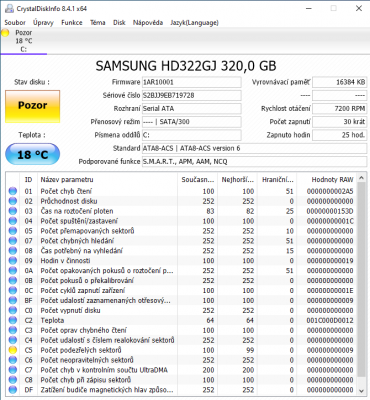The image size is (370, 400).
Task: Click the Rychlost otáčení 7200 RPM field
Action: coord(339,109)
